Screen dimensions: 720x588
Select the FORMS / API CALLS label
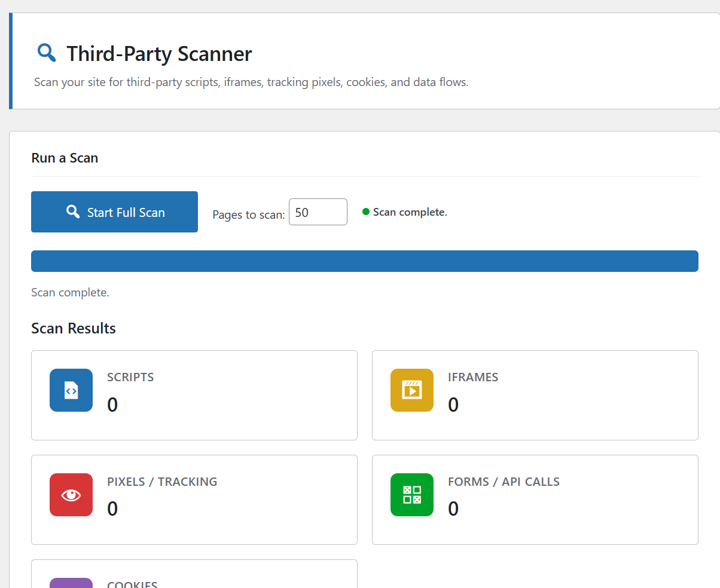click(504, 482)
